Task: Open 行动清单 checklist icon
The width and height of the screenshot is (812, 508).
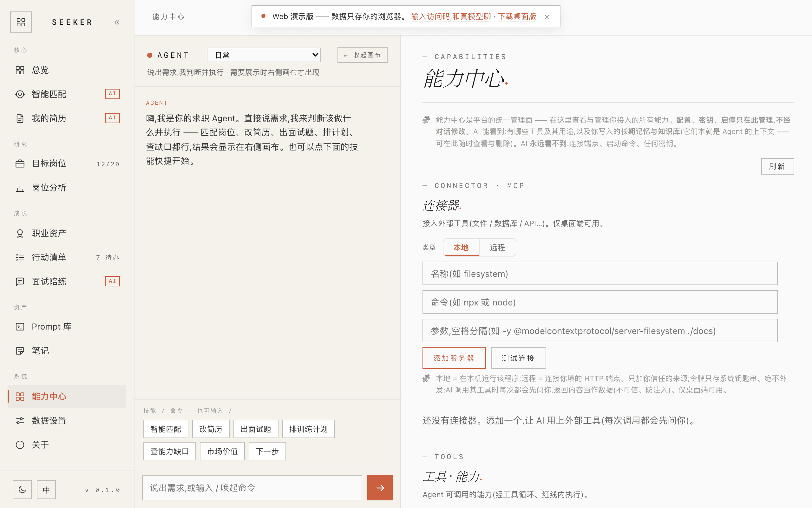Action: (20, 257)
